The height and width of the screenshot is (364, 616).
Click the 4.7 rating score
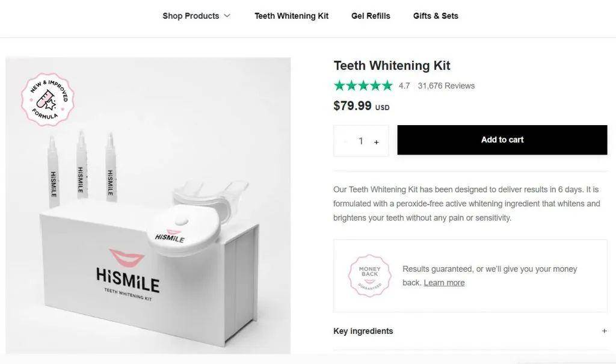click(x=404, y=85)
